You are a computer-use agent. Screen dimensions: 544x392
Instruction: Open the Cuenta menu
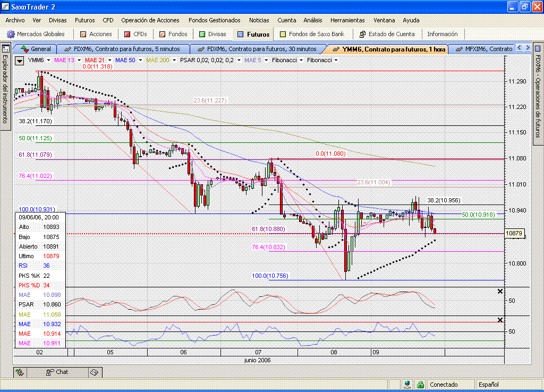point(286,20)
